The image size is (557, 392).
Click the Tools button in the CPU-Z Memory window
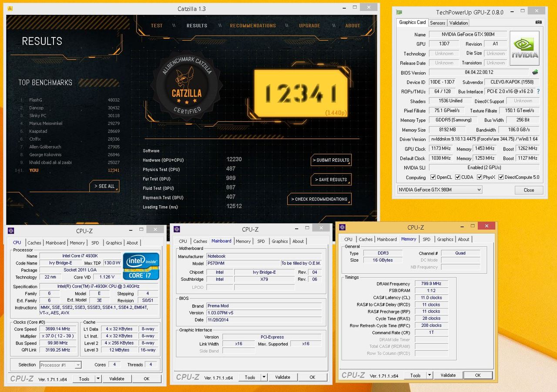415,375
